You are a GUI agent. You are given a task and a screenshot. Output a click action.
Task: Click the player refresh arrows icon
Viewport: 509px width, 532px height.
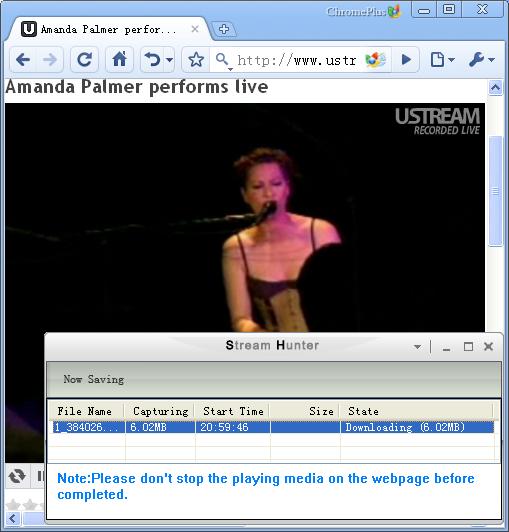coord(17,476)
